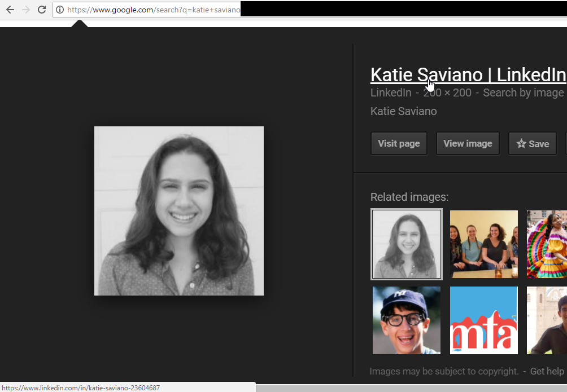Click the Visit page button

point(399,143)
